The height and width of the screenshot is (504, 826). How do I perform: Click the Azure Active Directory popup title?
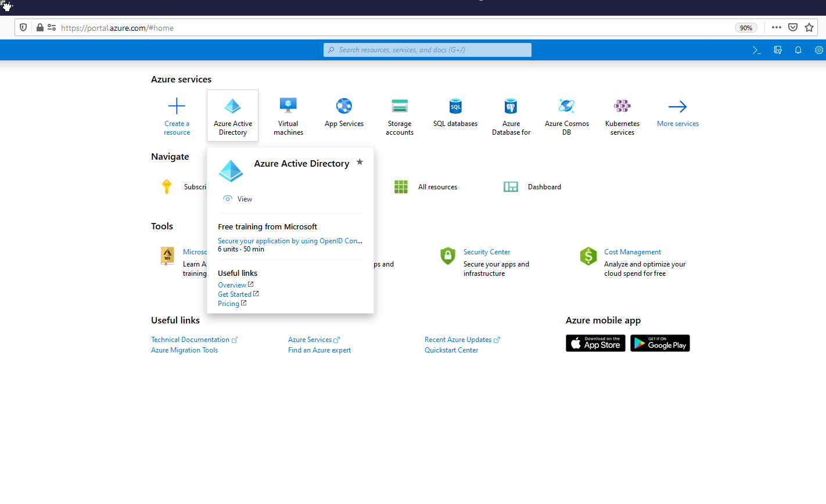point(301,164)
